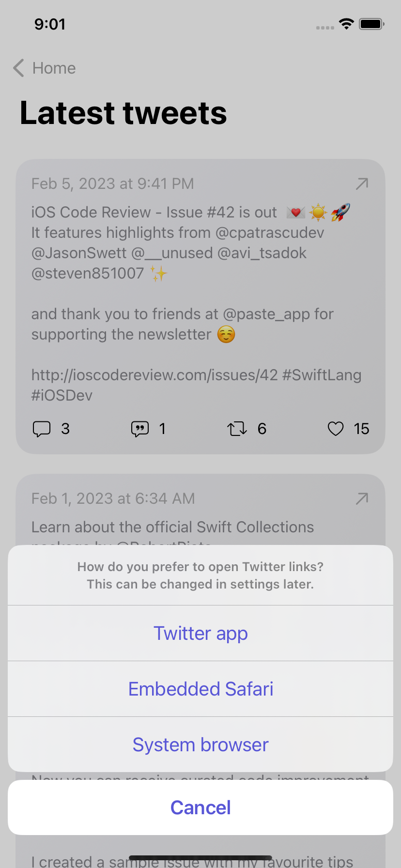Screen dimensions: 401x868
Task: Tap the quote tweet bubble icon
Action: (x=140, y=429)
